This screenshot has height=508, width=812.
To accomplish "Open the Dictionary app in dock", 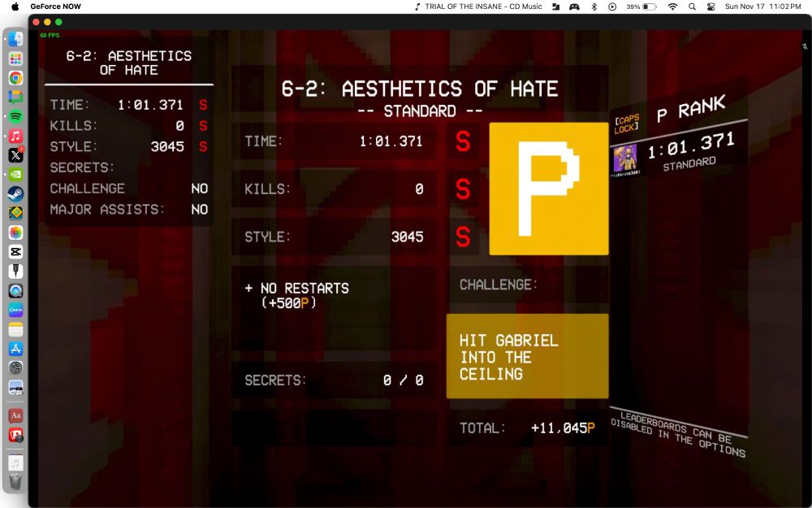I will (15, 415).
